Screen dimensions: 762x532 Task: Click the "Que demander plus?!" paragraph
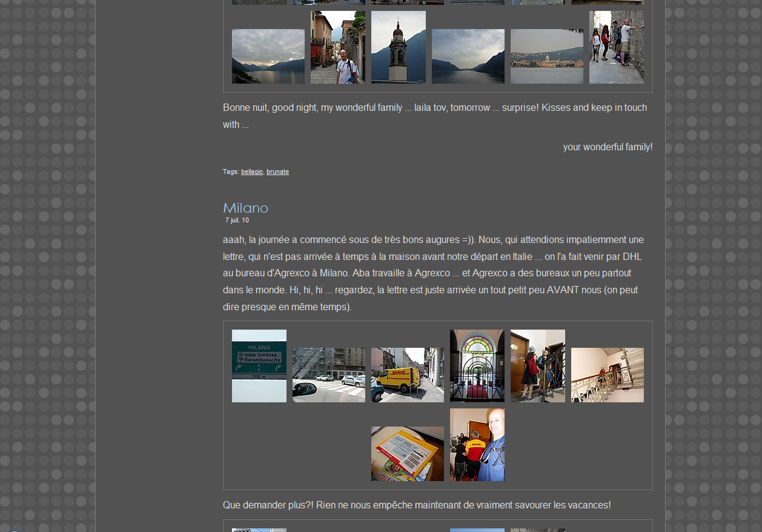pyautogui.click(x=417, y=505)
